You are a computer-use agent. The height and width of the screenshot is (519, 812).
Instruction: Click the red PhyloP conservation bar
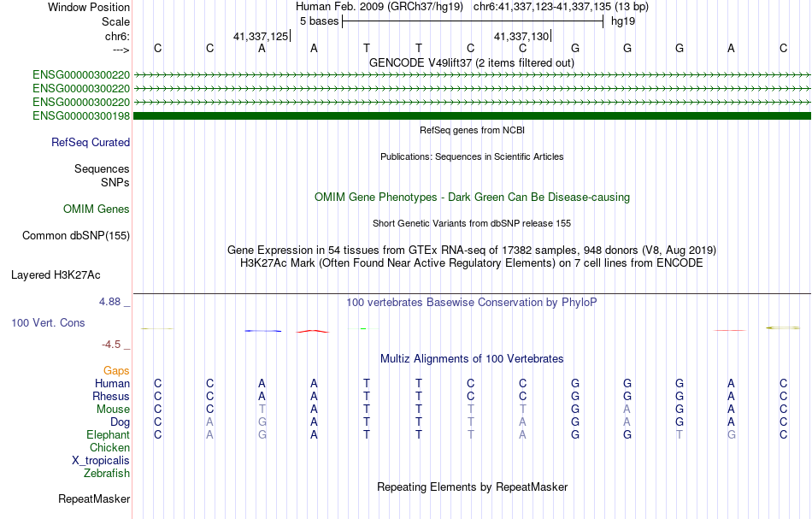(x=313, y=332)
